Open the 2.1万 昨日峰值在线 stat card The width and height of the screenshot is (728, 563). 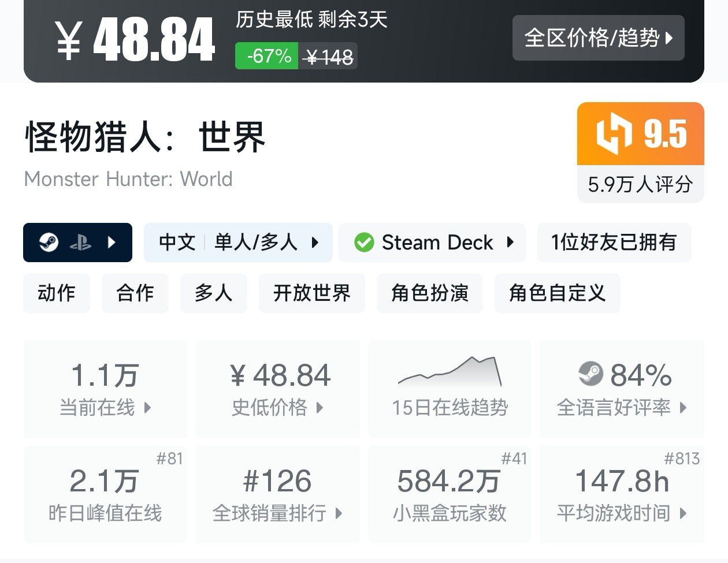(x=105, y=494)
